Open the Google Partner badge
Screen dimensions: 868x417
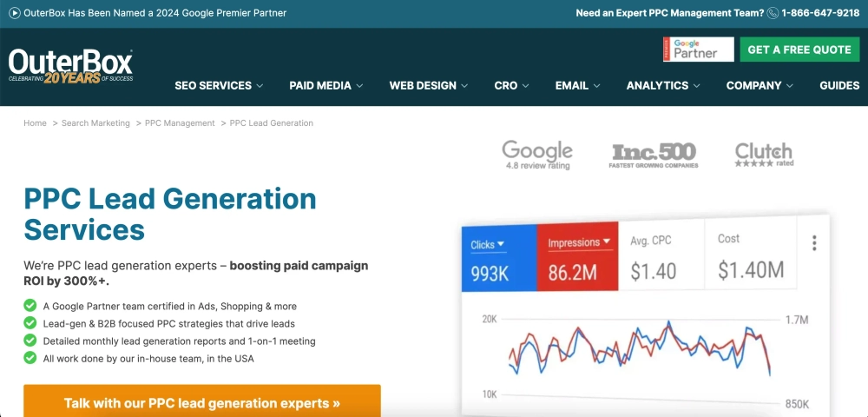[699, 50]
